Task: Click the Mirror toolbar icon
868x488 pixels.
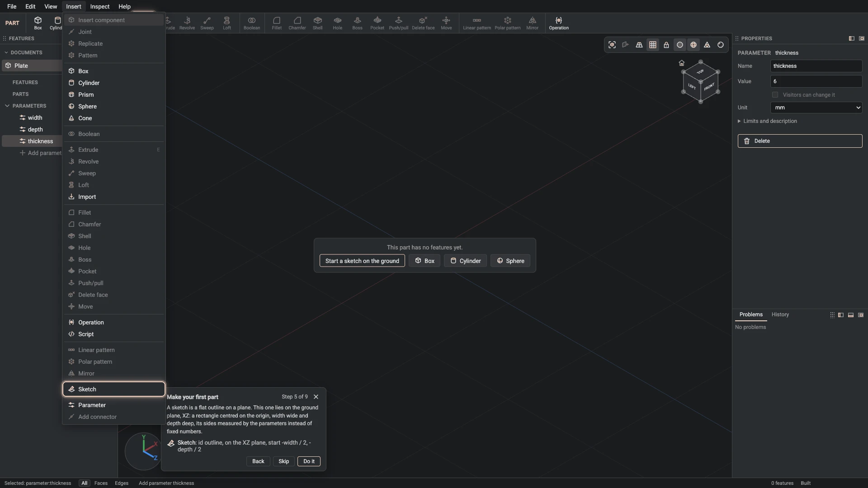Action: coord(533,23)
